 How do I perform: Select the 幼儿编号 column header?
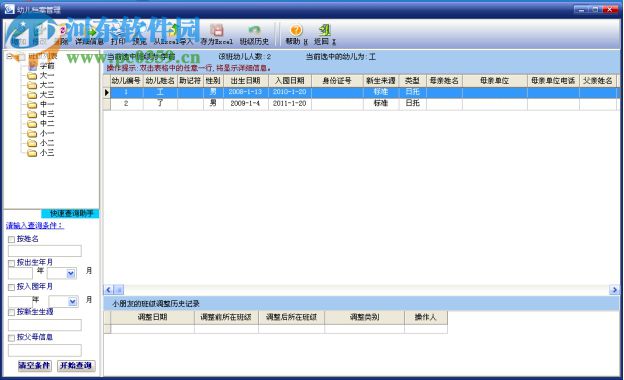(126, 81)
